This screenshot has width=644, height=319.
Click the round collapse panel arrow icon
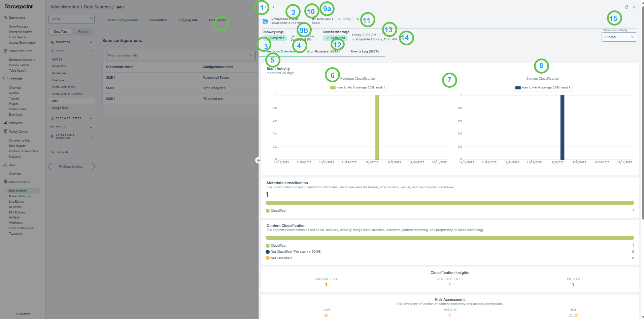click(x=258, y=160)
